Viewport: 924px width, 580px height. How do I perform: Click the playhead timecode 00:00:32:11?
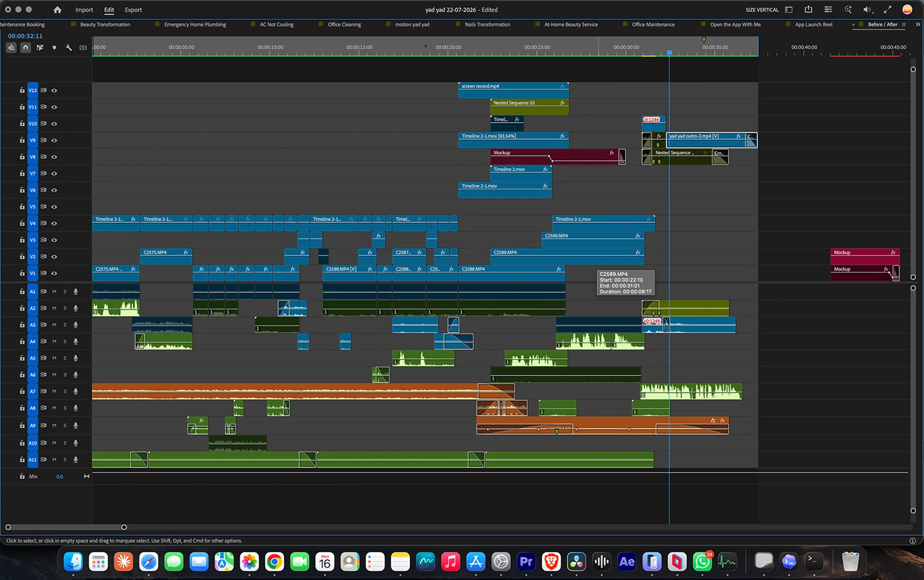25,36
